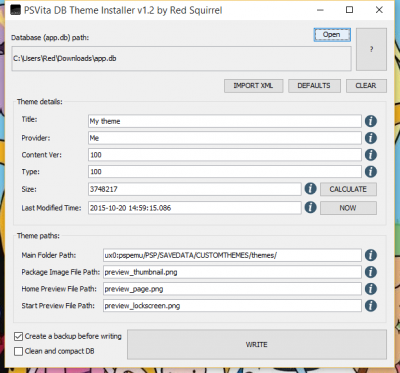Set modified time with NOW button
Viewport: 400px width, 373px height.
click(348, 208)
